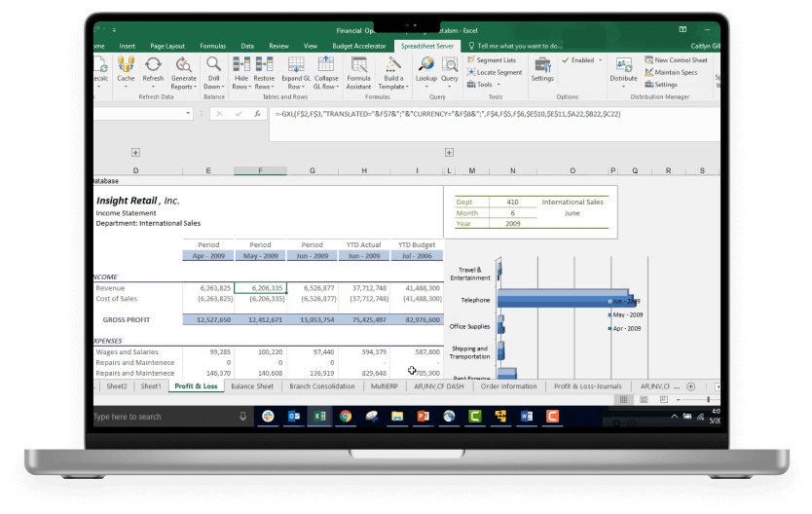Open Outlook from the taskbar
This screenshot has width=812, height=514.
294,417
